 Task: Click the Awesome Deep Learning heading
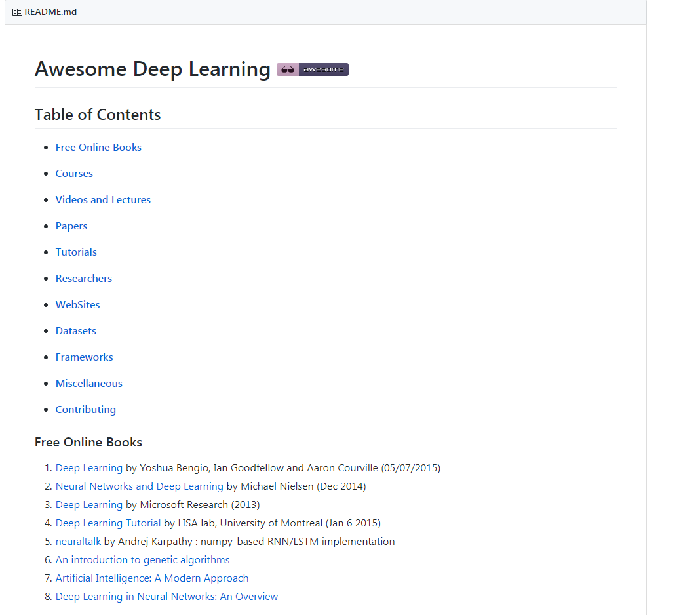click(153, 69)
